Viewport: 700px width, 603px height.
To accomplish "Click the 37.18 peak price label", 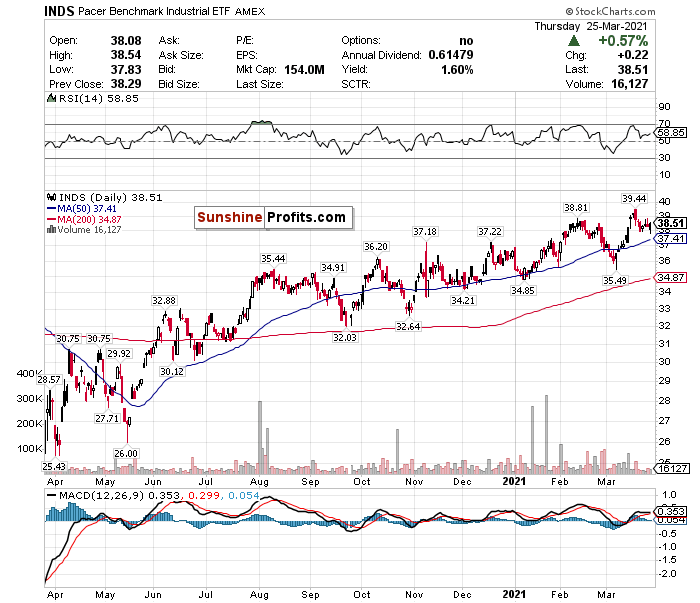I will coord(425,232).
